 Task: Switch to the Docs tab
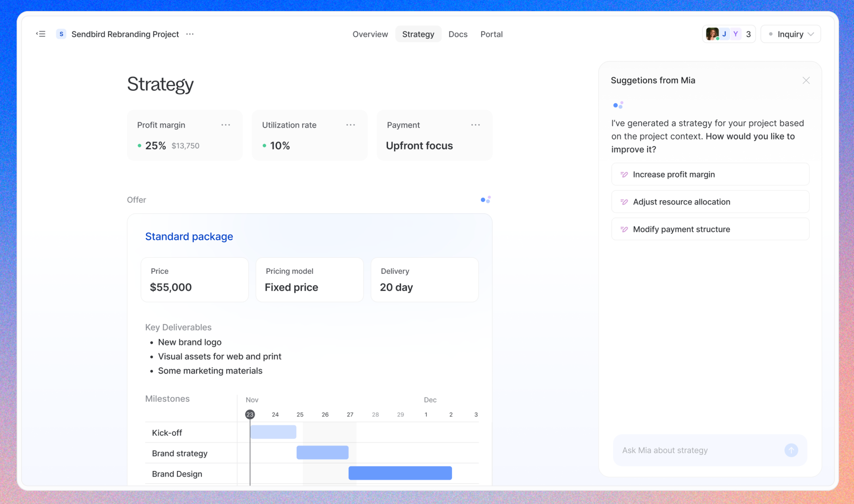pyautogui.click(x=457, y=34)
